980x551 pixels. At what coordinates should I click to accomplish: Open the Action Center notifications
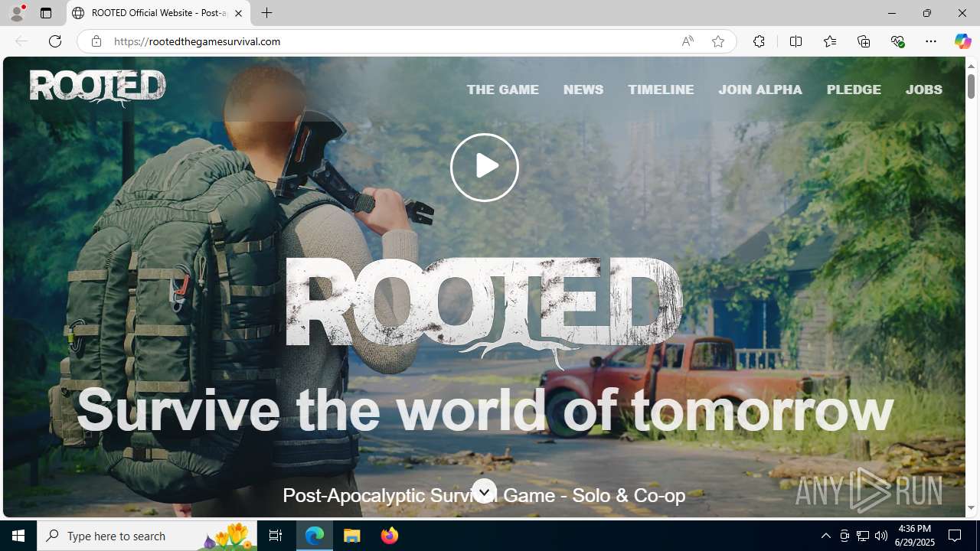pyautogui.click(x=955, y=536)
